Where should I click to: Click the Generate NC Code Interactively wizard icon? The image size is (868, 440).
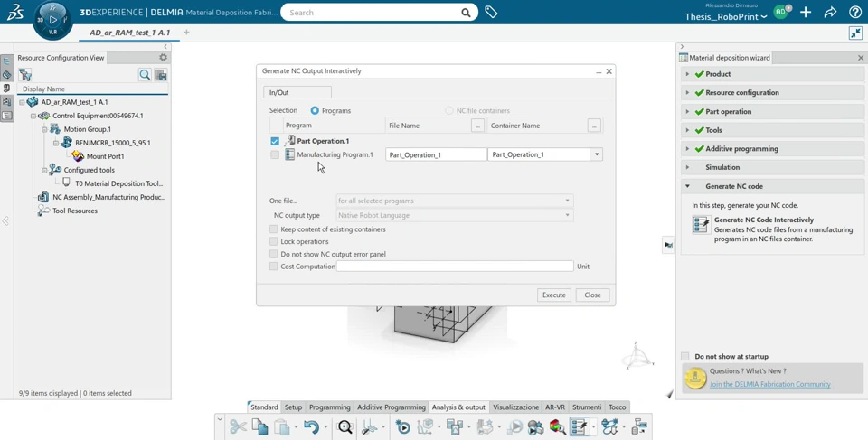pyautogui.click(x=702, y=225)
